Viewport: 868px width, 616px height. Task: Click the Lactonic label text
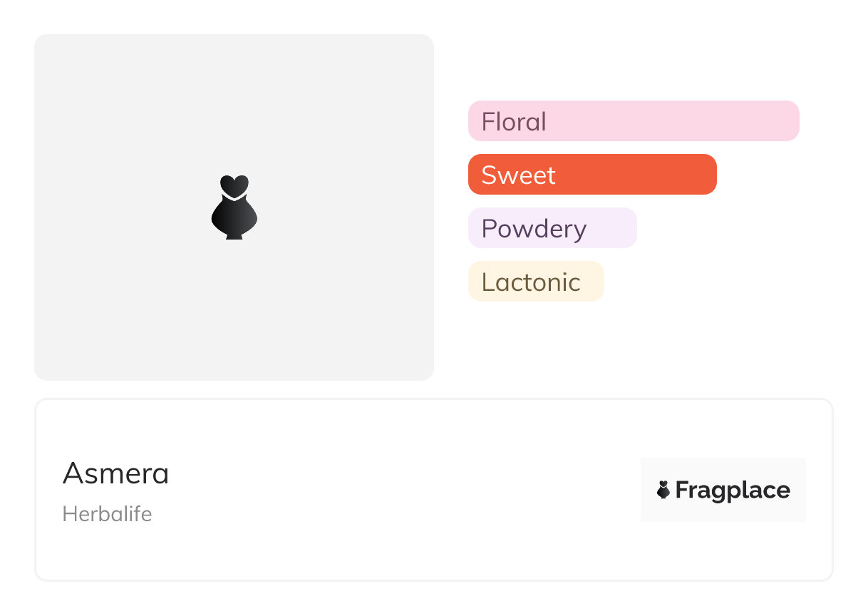[531, 282]
